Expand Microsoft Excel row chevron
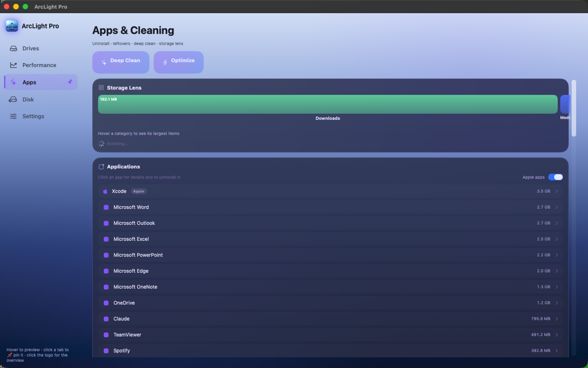The width and height of the screenshot is (588, 368). click(557, 239)
